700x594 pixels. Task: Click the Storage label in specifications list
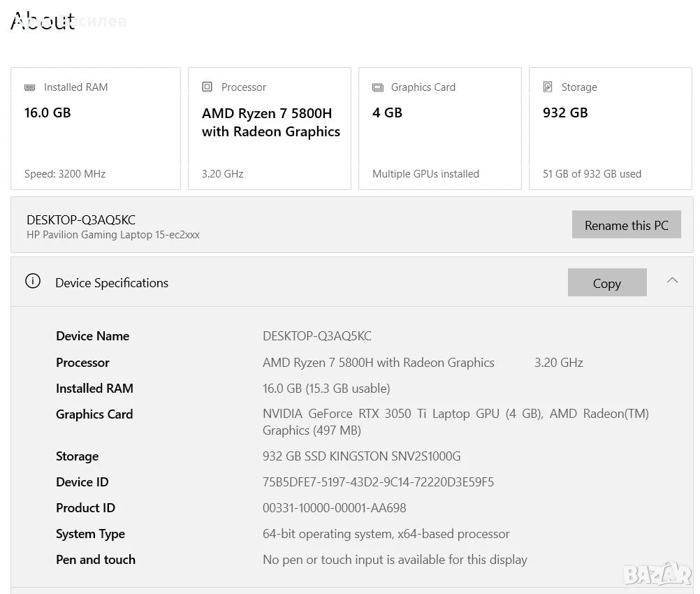pyautogui.click(x=78, y=456)
